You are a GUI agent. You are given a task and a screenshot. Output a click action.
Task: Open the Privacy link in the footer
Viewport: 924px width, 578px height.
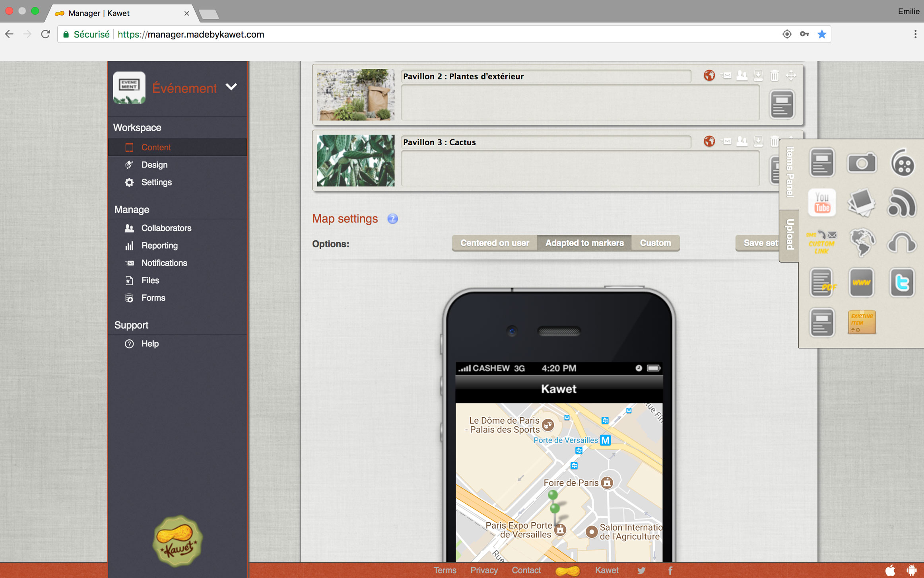(484, 570)
